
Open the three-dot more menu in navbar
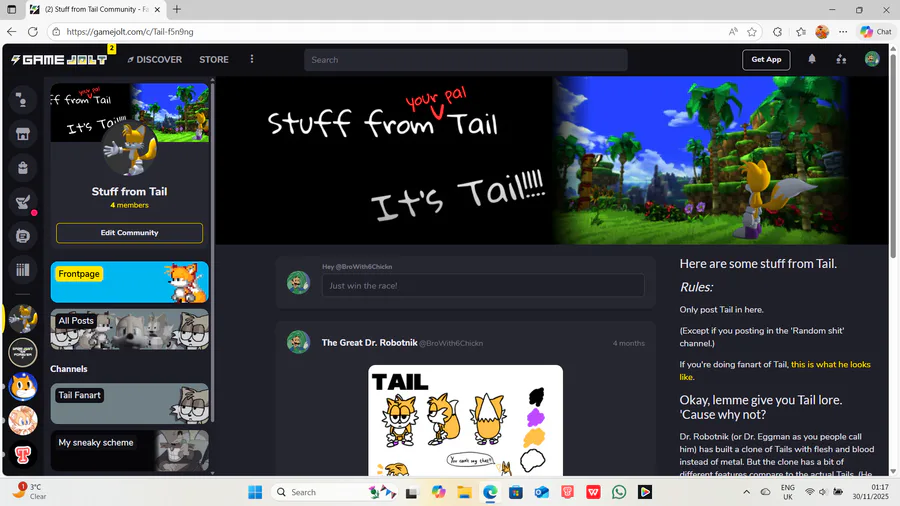(x=252, y=59)
